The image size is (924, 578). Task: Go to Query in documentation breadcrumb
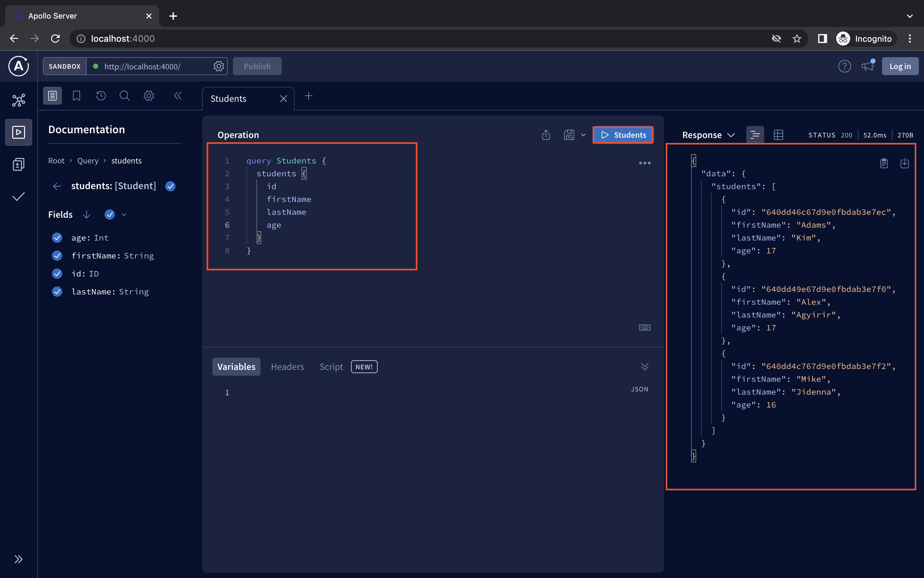pos(88,161)
